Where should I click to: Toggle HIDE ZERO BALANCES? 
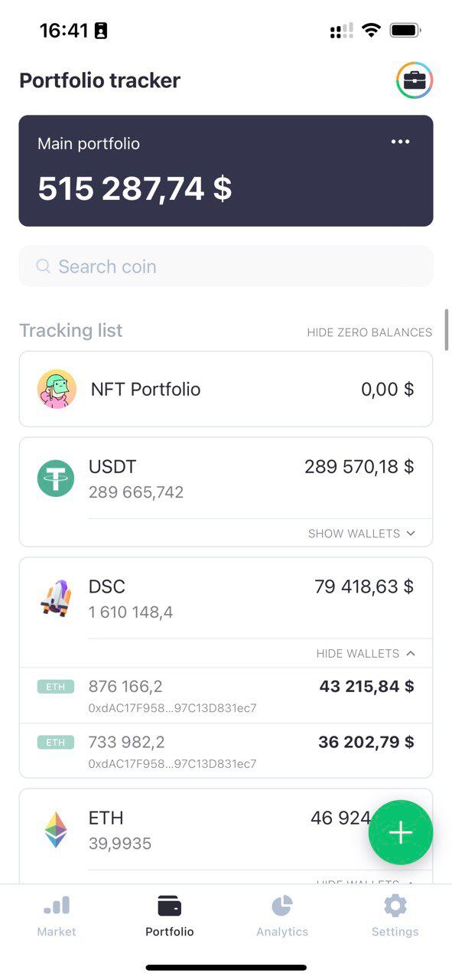(369, 332)
